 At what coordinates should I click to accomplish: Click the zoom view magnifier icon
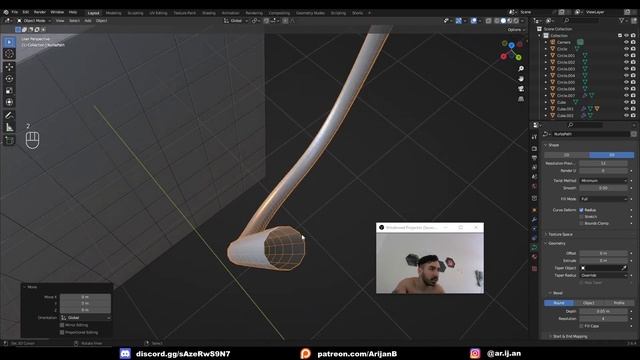click(521, 69)
